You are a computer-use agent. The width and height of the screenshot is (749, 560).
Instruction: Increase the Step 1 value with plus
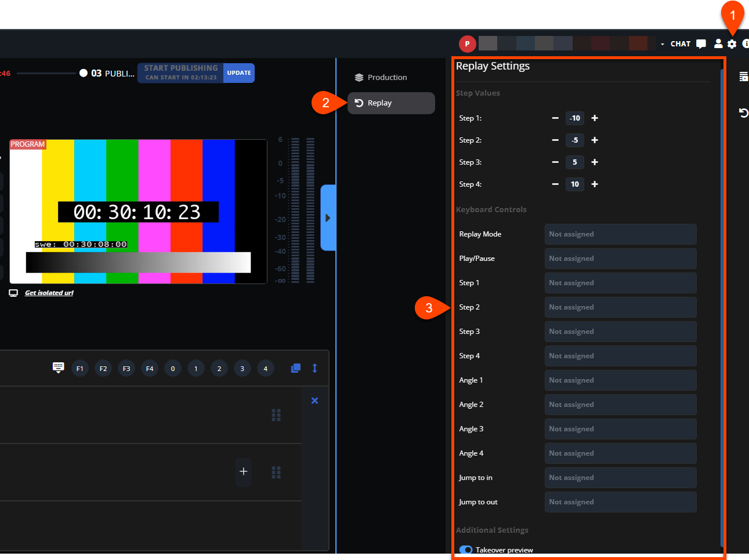595,118
